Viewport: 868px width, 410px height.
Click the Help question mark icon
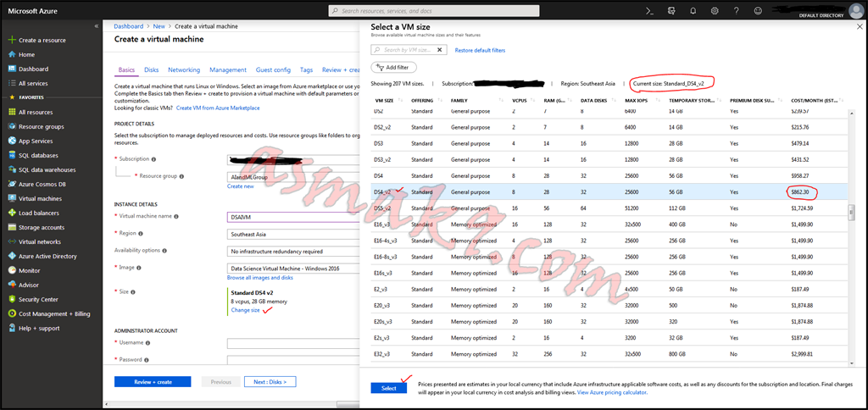click(x=737, y=10)
